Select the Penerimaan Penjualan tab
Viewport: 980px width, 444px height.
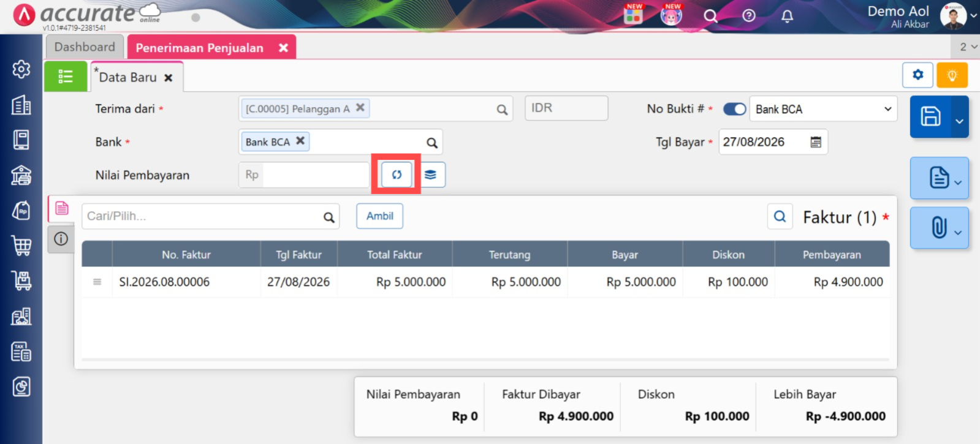[x=199, y=48]
